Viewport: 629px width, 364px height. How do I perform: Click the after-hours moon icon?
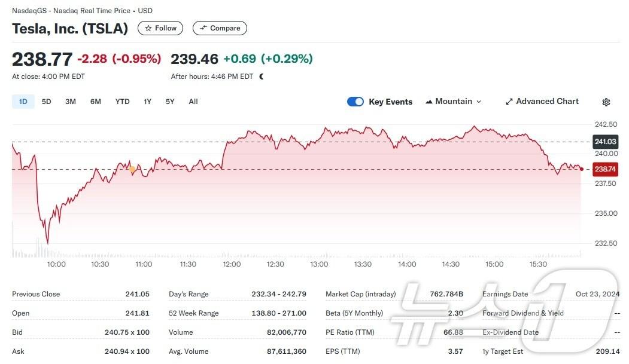[262, 77]
